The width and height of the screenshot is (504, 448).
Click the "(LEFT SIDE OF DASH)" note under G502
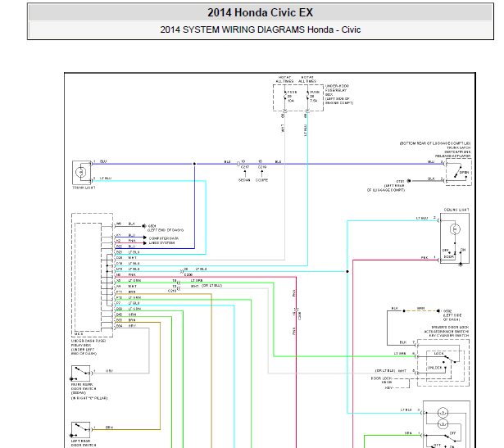click(452, 317)
